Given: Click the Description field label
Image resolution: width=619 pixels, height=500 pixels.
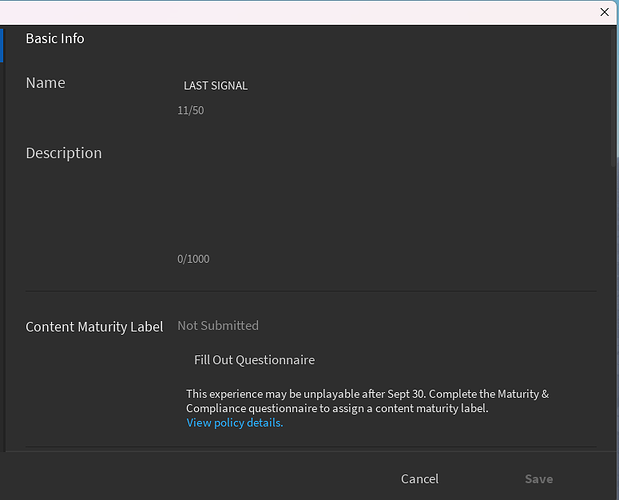Looking at the screenshot, I should click(64, 153).
